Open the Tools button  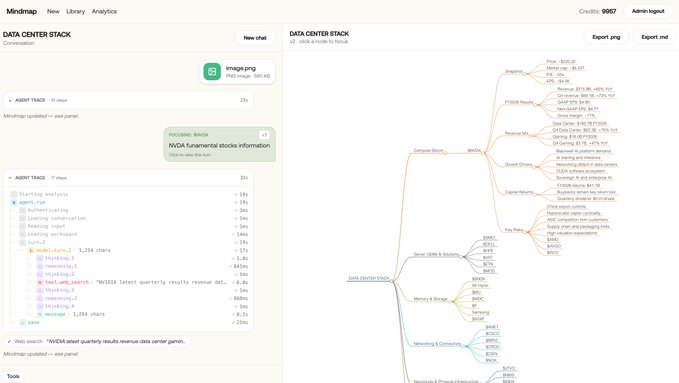click(x=13, y=376)
